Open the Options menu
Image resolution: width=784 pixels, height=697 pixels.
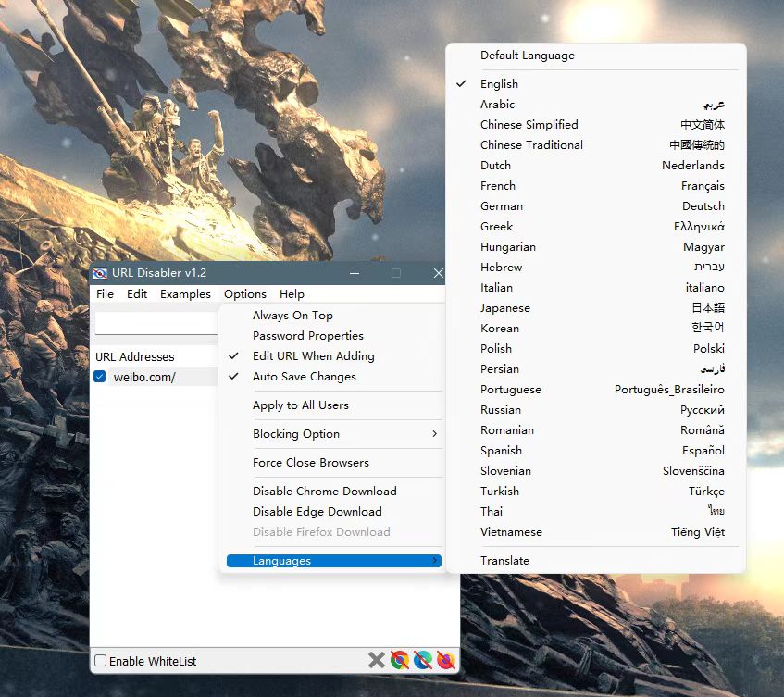245,294
